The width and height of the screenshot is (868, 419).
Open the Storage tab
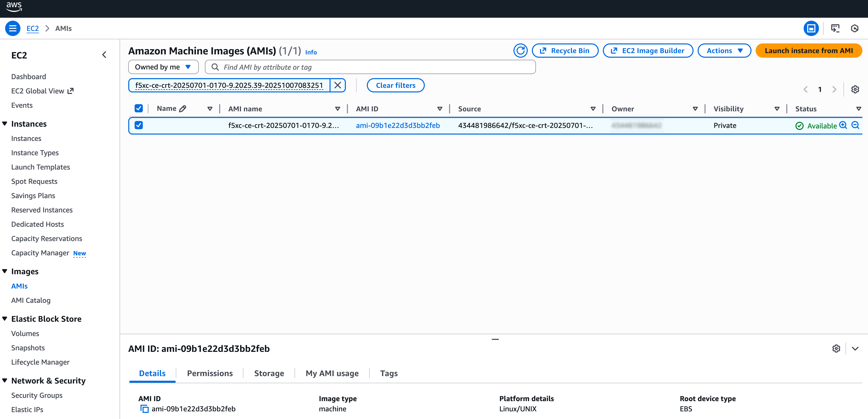[x=268, y=373]
